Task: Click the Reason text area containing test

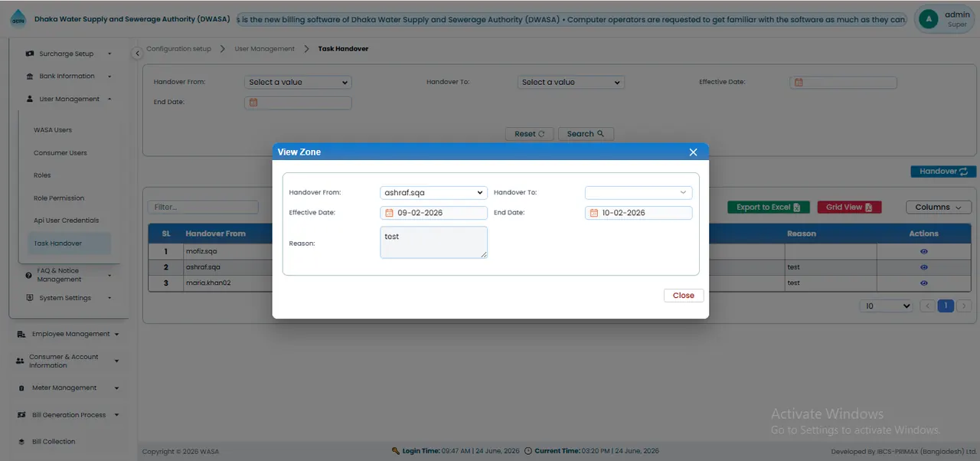Action: click(433, 242)
